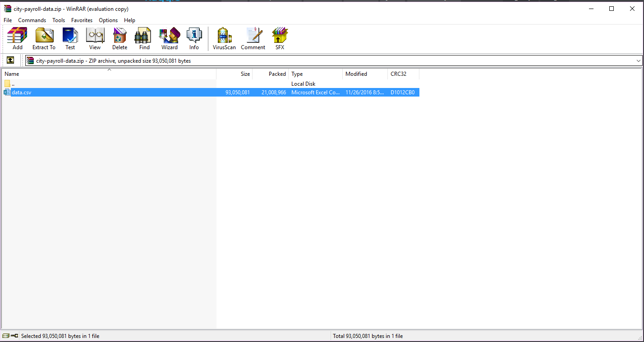Select the parent folder '..' row
The image size is (644, 342).
211,84
